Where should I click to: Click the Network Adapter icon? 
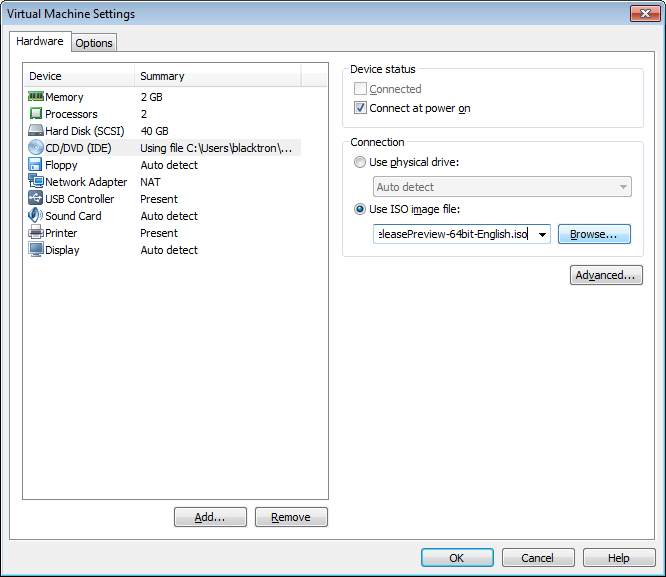(36, 181)
